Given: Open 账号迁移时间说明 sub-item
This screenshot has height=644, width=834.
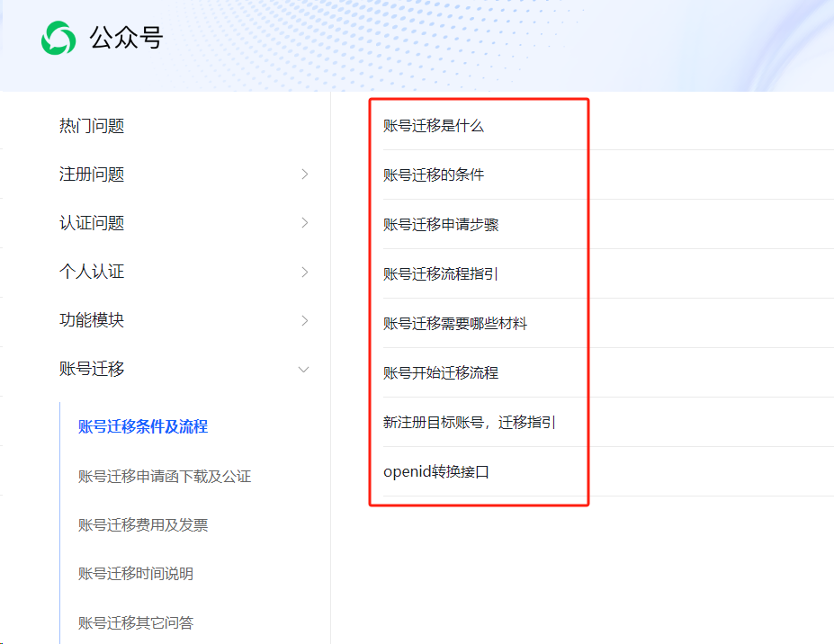Looking at the screenshot, I should click(136, 574).
